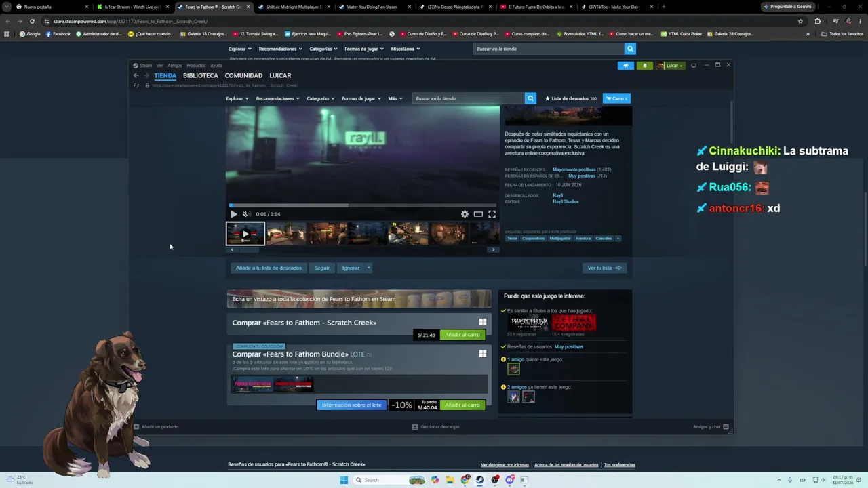The height and width of the screenshot is (488, 868).
Task: Open 'Amigos y chat' icon
Action: (726, 427)
